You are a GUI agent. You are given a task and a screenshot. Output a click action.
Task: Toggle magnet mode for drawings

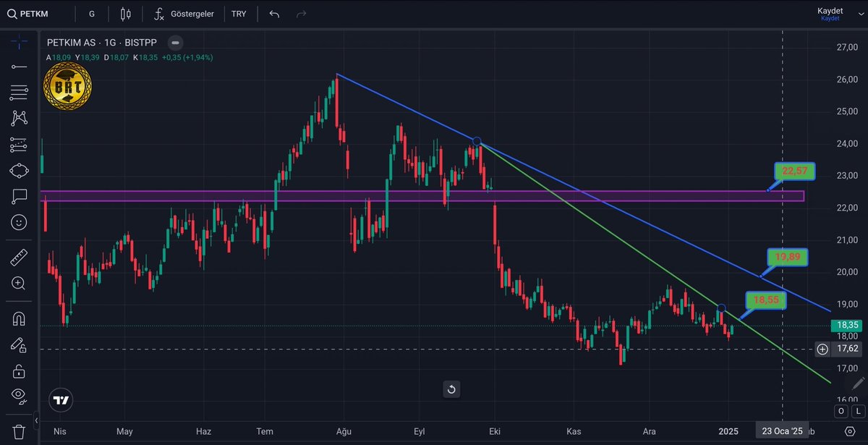tap(19, 318)
